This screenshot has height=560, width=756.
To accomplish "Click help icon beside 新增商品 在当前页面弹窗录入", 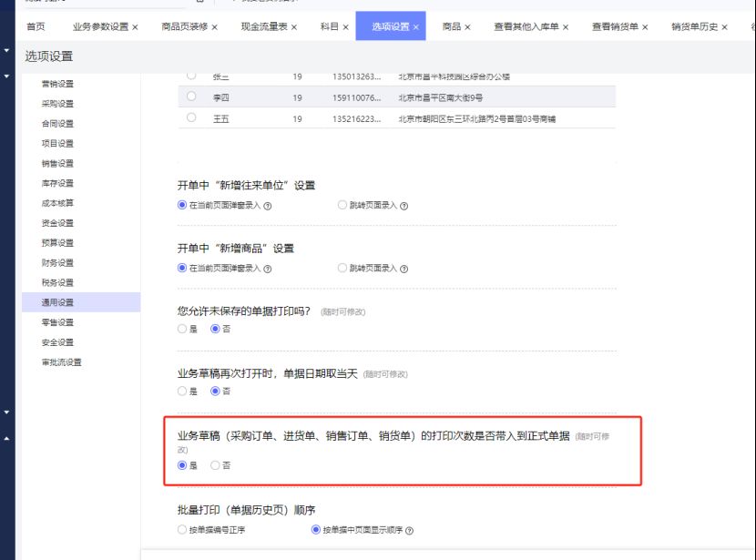I will 268,269.
